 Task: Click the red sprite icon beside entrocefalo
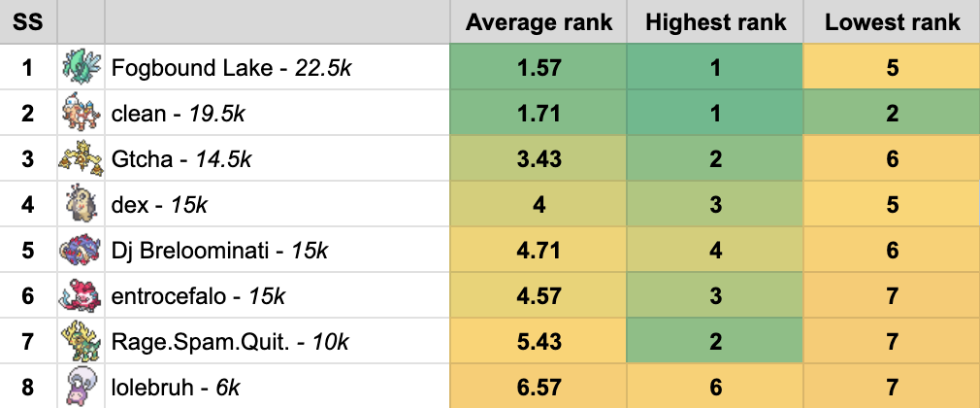pyautogui.click(x=79, y=295)
